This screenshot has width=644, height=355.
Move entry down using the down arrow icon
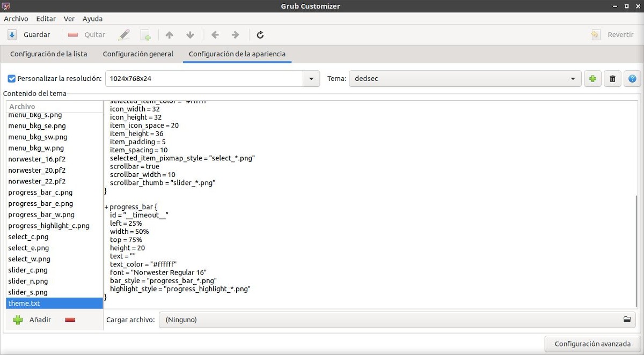click(189, 34)
